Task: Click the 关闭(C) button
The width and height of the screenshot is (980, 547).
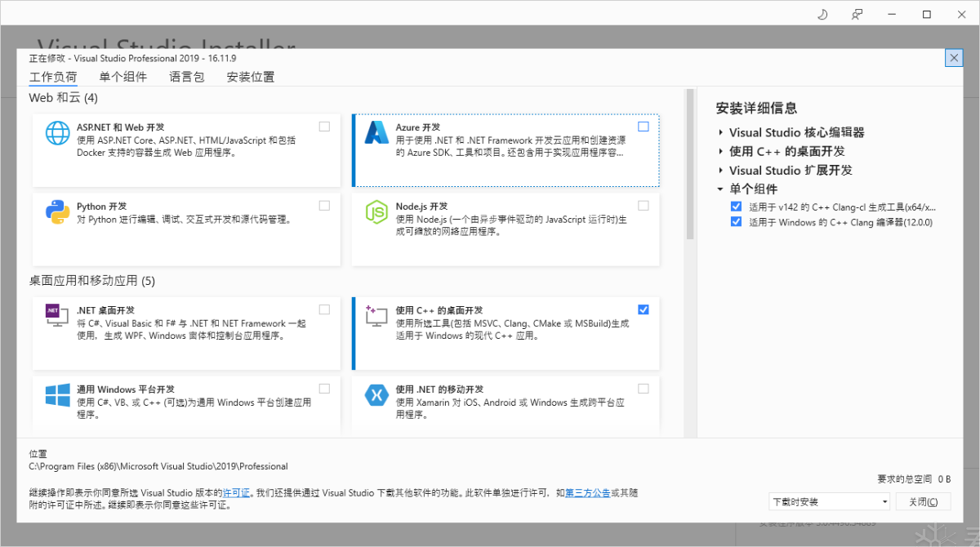Action: (924, 501)
